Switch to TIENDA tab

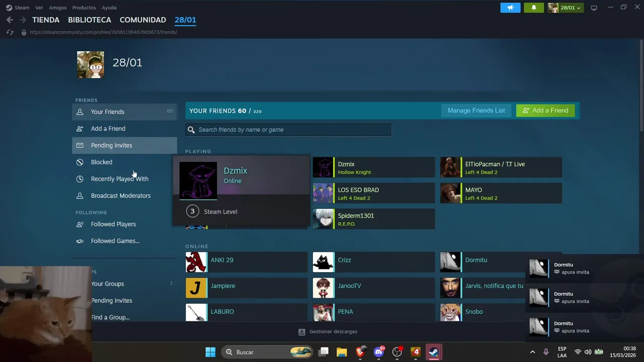46,20
